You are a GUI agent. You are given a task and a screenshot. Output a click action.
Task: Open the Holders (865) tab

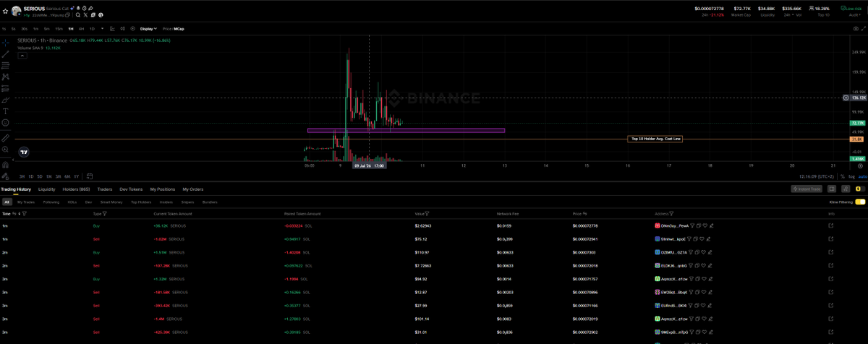(75, 189)
